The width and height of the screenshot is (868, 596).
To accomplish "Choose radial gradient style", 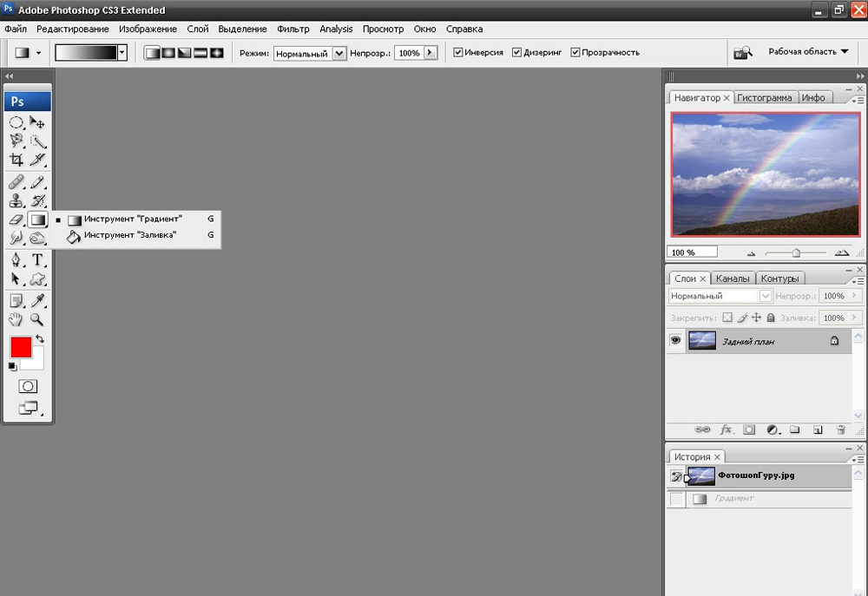I will (x=168, y=53).
